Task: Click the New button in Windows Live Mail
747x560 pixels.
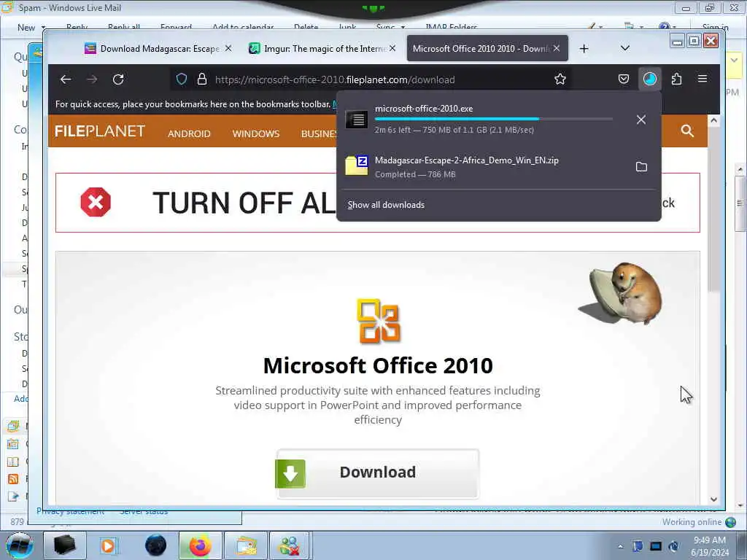Action: 26,28
